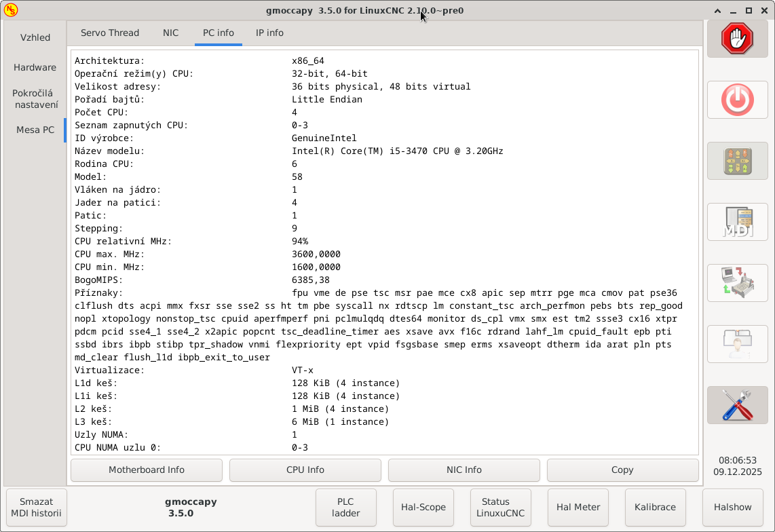Image resolution: width=775 pixels, height=532 pixels.
Task: Open the Servo Thread tab
Action: point(110,33)
